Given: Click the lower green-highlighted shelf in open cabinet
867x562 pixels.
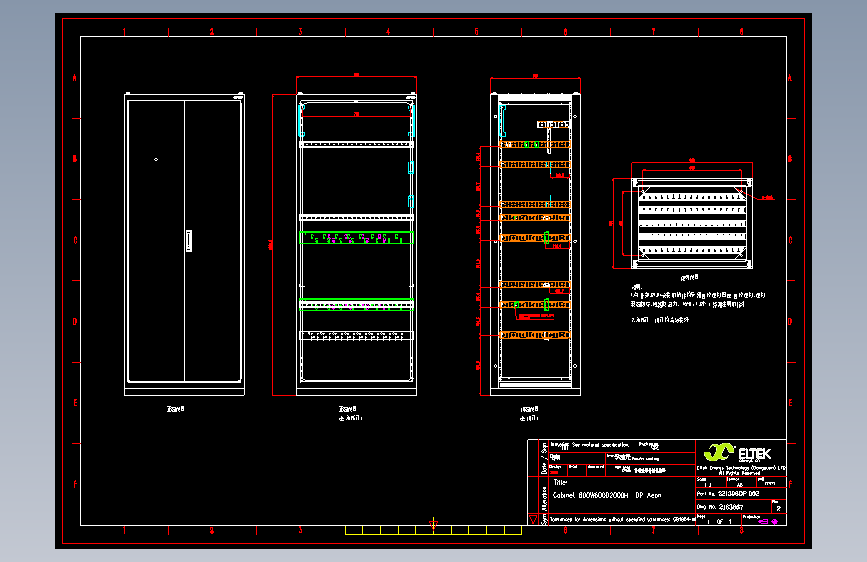Looking at the screenshot, I should [356, 305].
